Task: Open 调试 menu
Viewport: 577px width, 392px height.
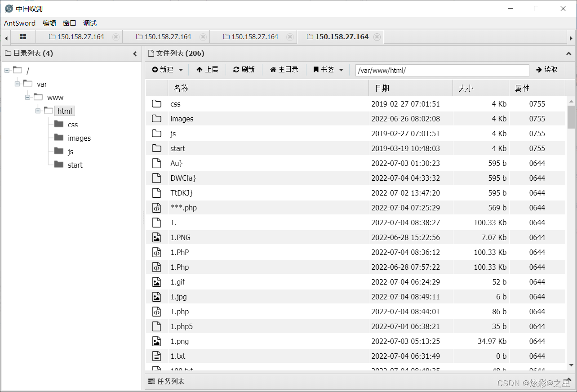Action: tap(90, 23)
